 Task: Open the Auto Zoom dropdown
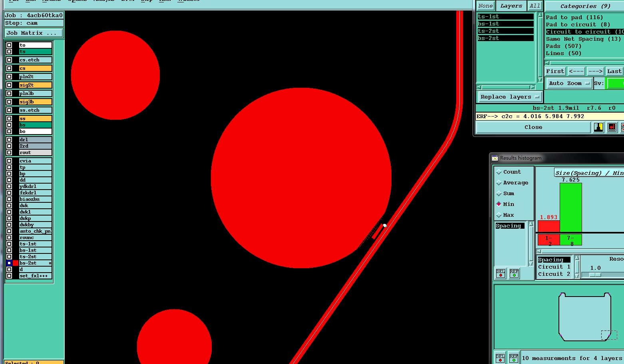click(569, 83)
